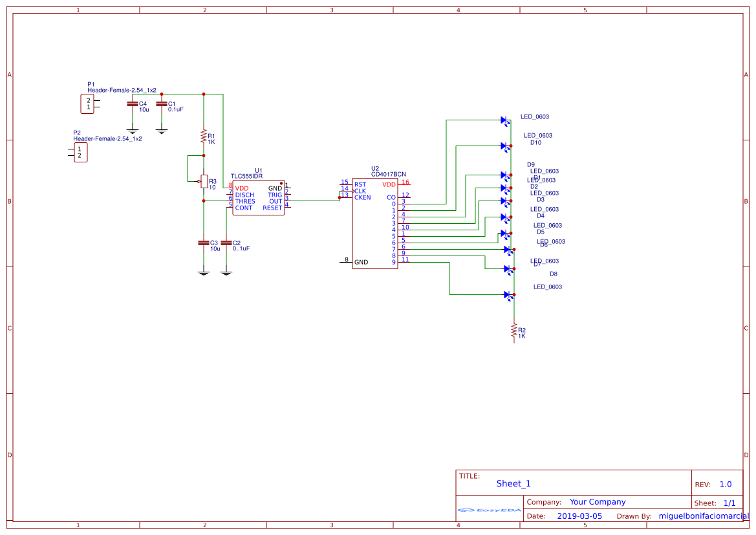The image size is (756, 535).
Task: Select the CD4017BCN counter chip U2
Action: (374, 223)
